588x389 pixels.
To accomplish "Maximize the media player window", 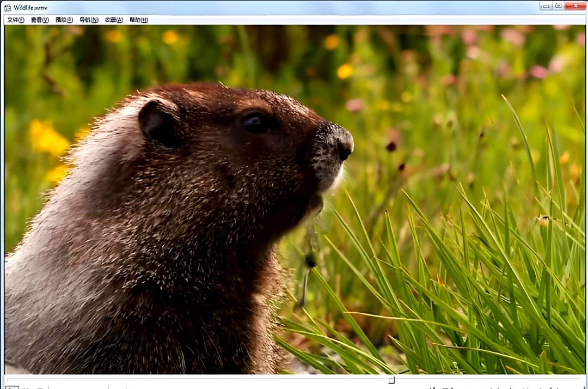I will (x=558, y=6).
